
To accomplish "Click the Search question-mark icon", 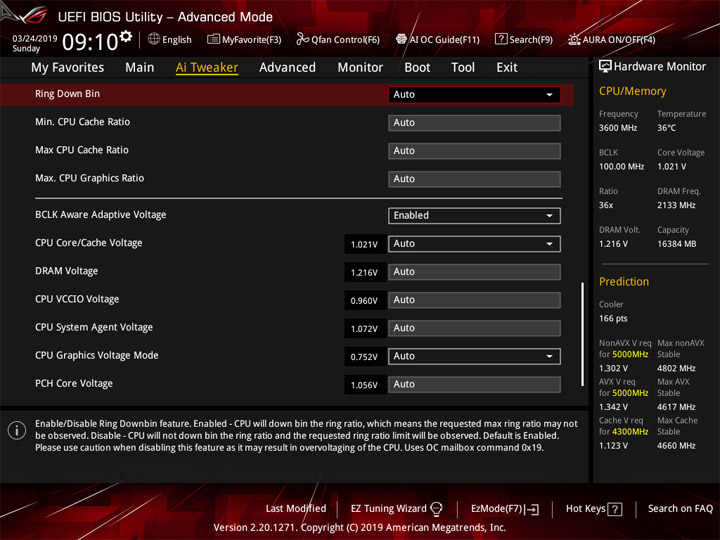I will 501,39.
